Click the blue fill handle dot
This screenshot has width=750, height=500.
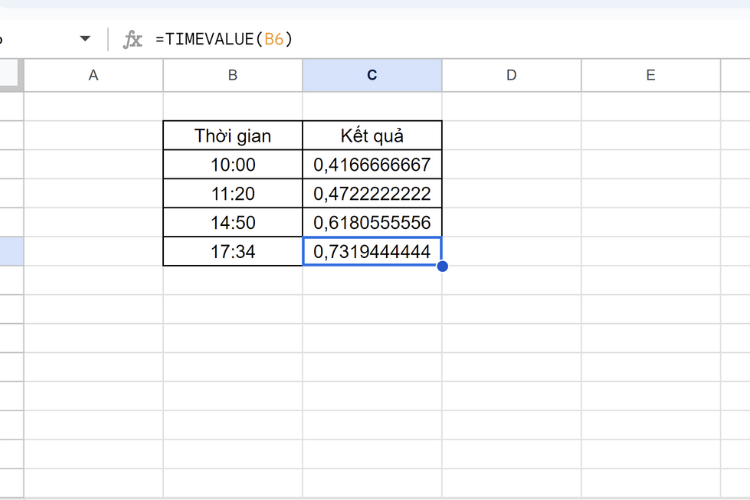pyautogui.click(x=442, y=266)
